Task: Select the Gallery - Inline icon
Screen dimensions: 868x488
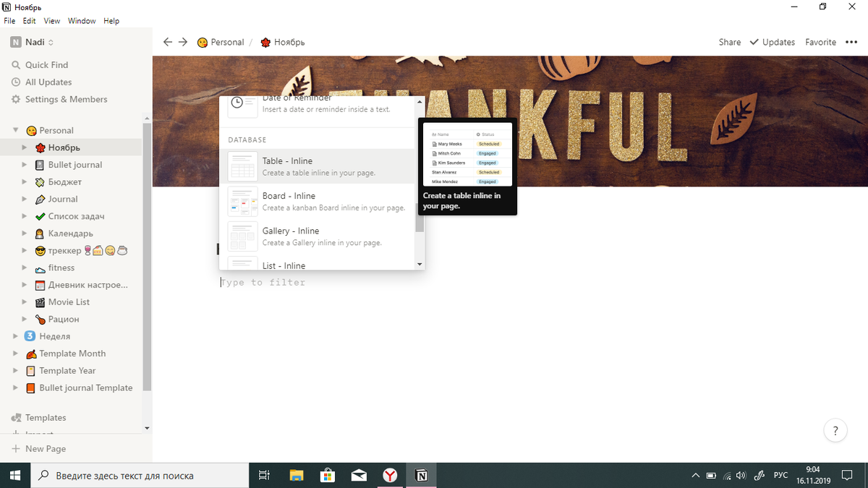Action: point(242,236)
